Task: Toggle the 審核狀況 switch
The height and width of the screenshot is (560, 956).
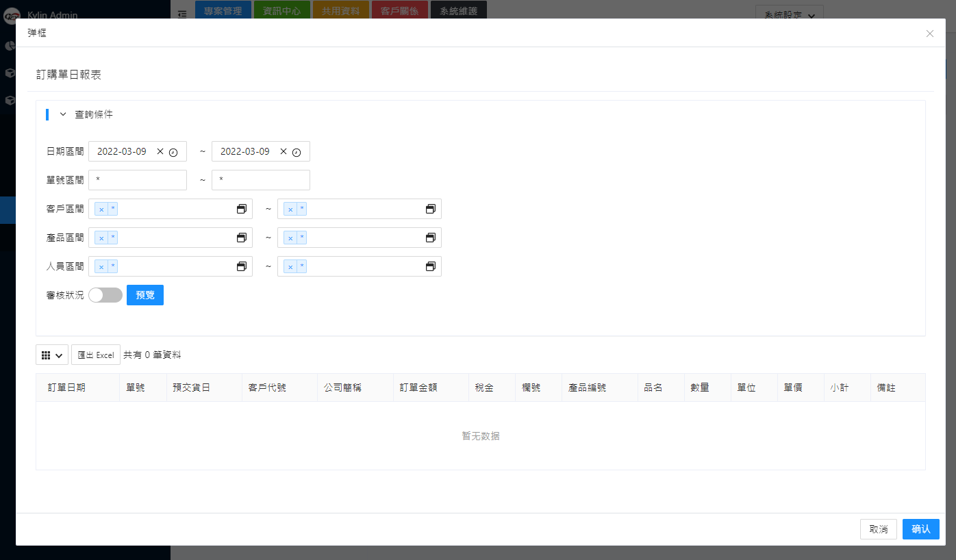Action: tap(105, 295)
